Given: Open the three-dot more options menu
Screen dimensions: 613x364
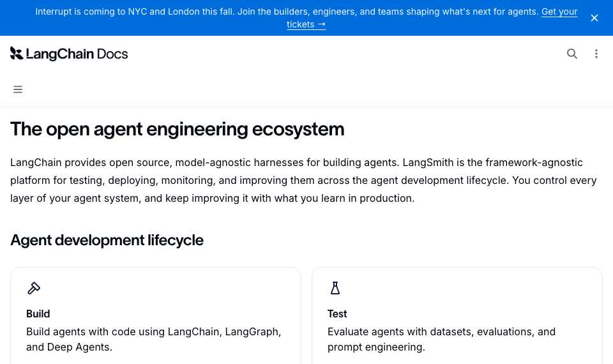Looking at the screenshot, I should coord(596,54).
